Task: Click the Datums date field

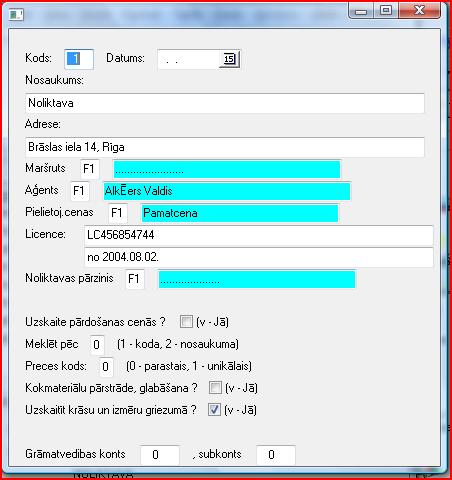Action: (188, 59)
